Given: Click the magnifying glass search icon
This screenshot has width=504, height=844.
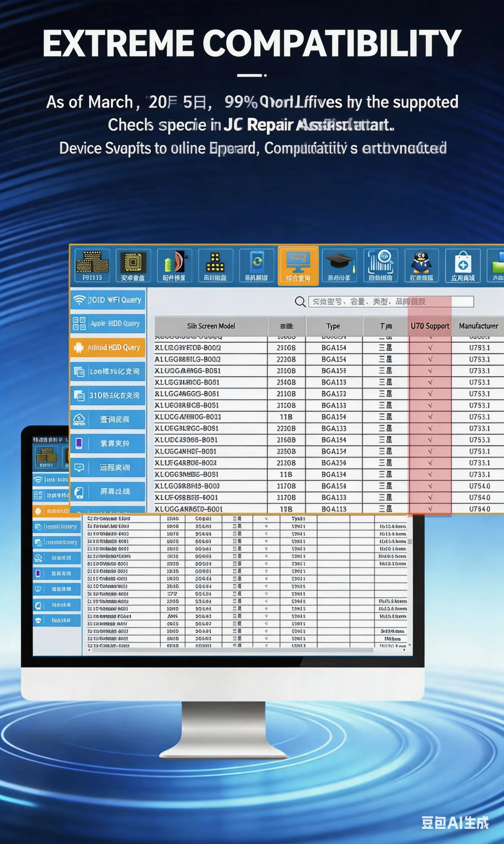Looking at the screenshot, I should [x=300, y=301].
